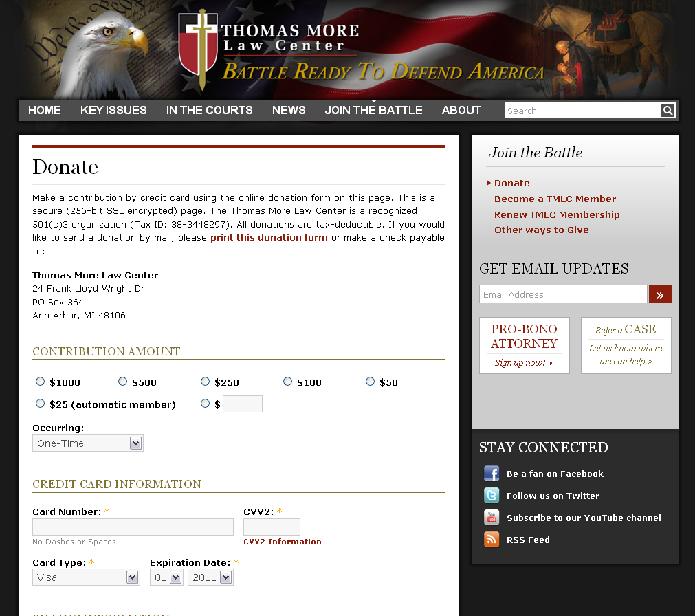The height and width of the screenshot is (616, 695).
Task: Click the Card Number input field
Action: point(133,527)
